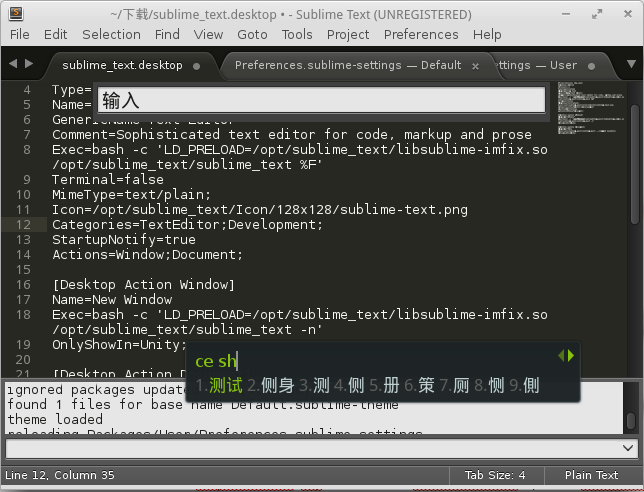644x492 pixels.
Task: Click the previous tab arrow
Action: tap(12, 64)
